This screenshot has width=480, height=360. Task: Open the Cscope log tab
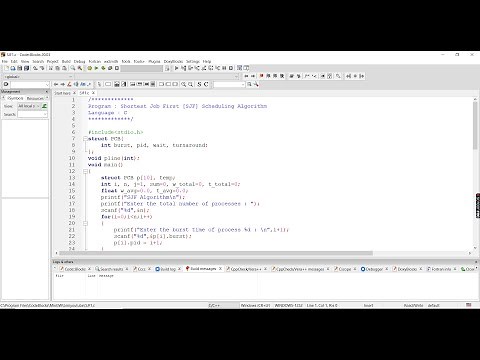345,269
